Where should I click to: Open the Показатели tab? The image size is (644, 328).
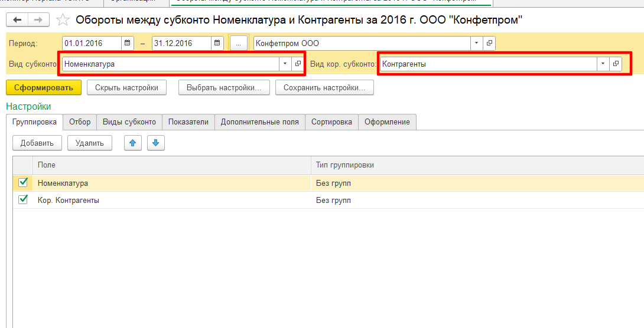pyautogui.click(x=188, y=122)
